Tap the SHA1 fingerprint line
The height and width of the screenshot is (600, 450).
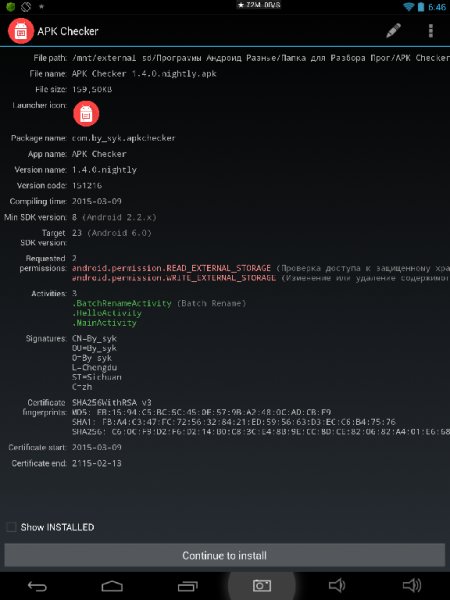click(x=234, y=422)
